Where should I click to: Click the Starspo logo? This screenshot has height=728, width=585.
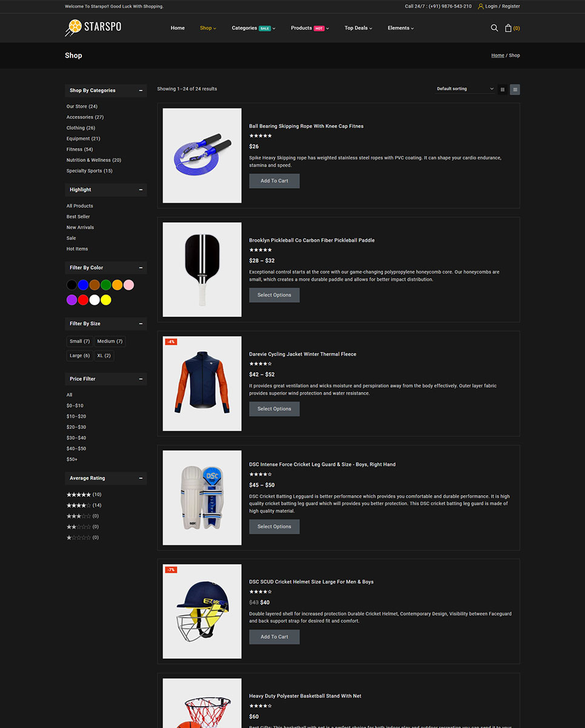pos(93,27)
